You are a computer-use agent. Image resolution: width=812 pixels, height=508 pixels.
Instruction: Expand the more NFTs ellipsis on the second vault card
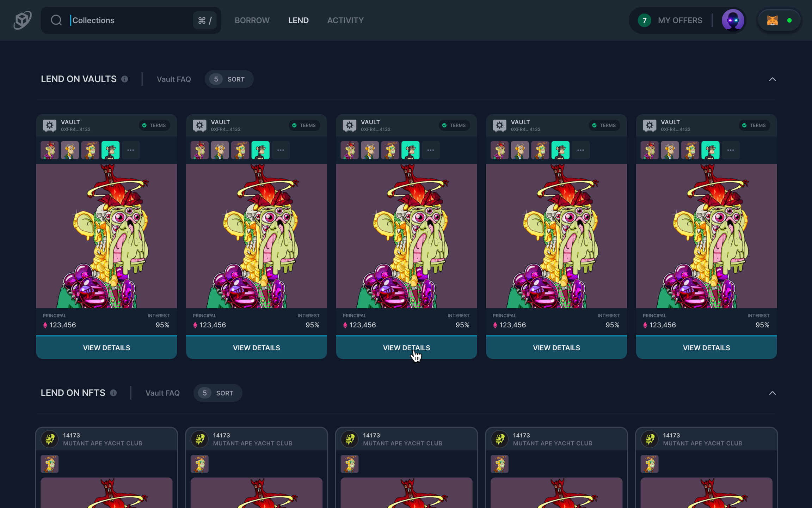(x=281, y=150)
